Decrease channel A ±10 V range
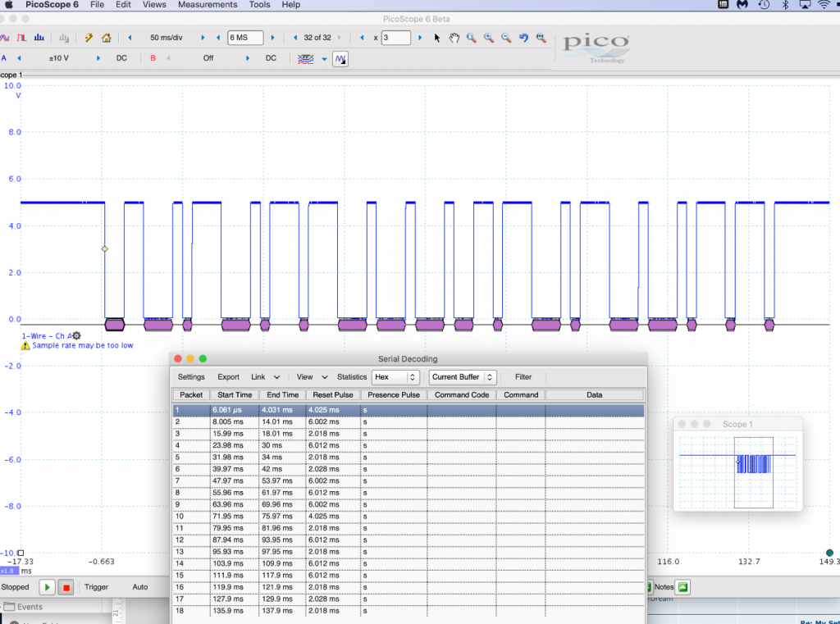840x624 pixels. [20, 58]
